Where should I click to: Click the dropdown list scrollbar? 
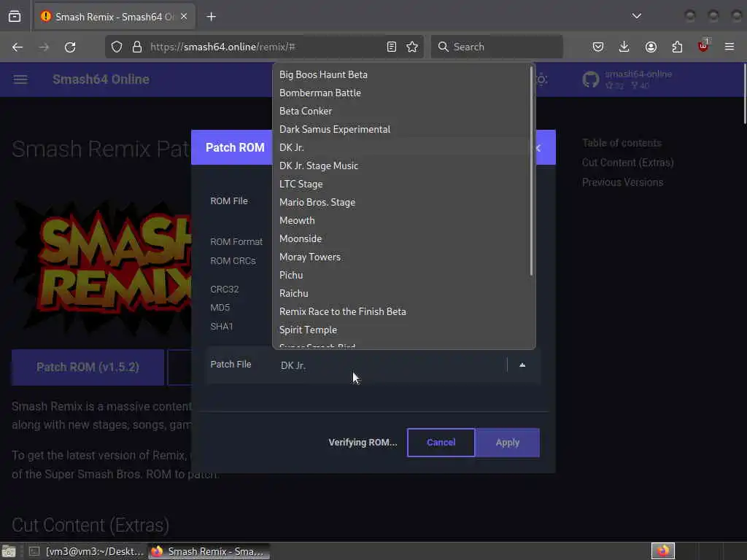pos(531,171)
